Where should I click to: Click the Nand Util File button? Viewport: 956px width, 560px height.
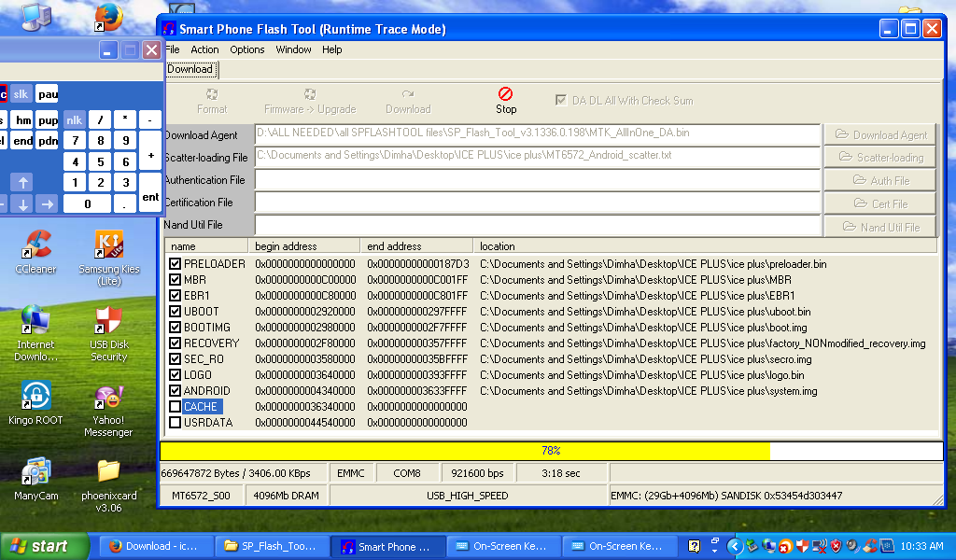[880, 227]
